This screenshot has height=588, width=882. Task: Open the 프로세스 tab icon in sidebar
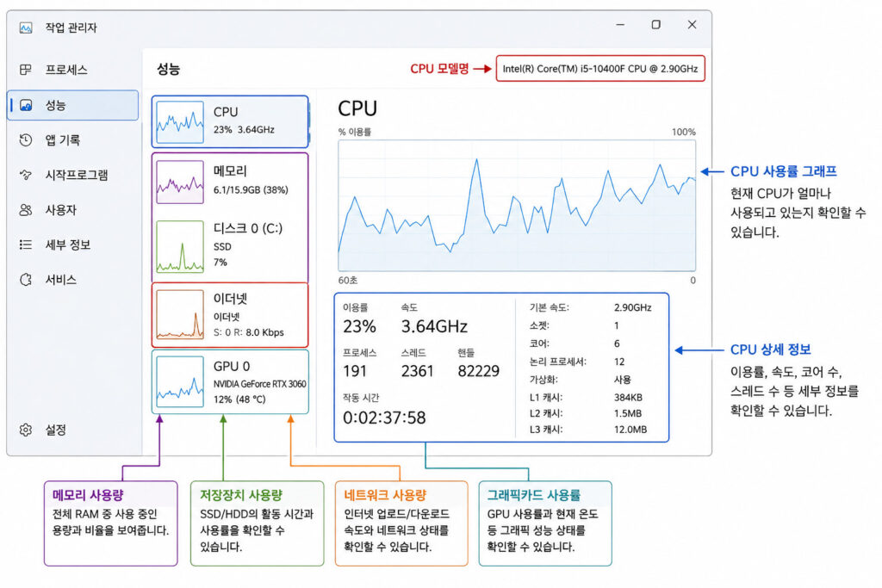point(25,70)
